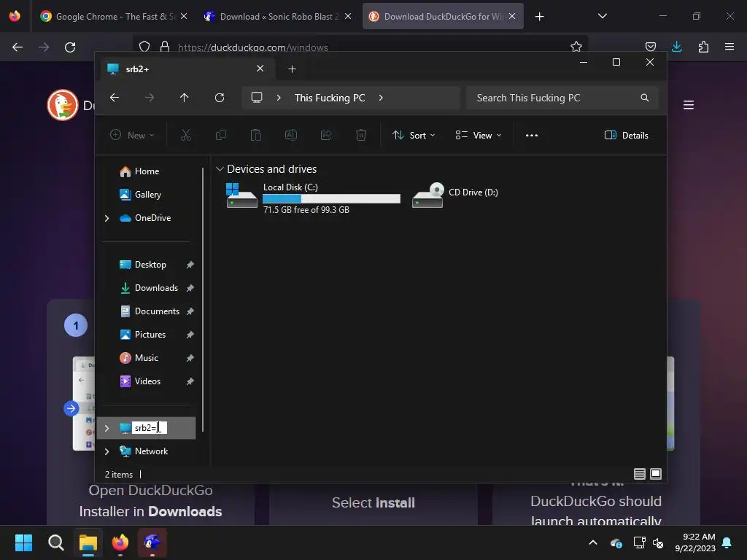Switch to large thumbnails view icon

pos(656,474)
